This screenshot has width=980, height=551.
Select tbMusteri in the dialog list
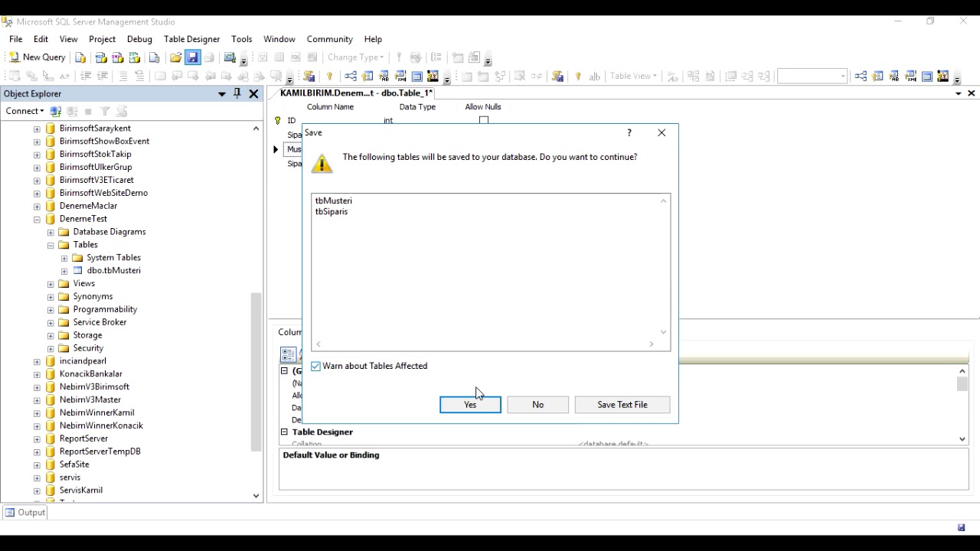pos(333,201)
